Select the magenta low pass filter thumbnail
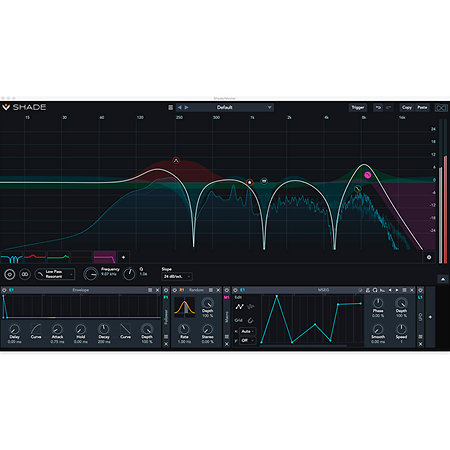450x450 pixels. pyautogui.click(x=105, y=258)
